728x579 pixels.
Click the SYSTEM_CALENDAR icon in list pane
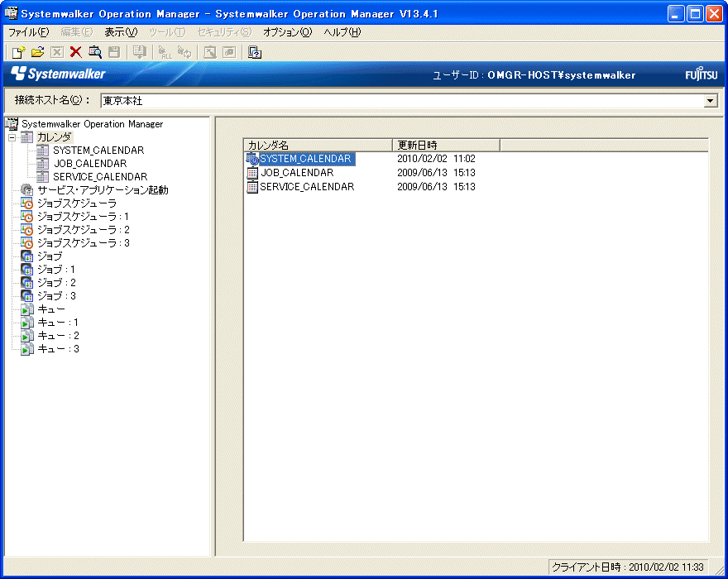coord(252,159)
